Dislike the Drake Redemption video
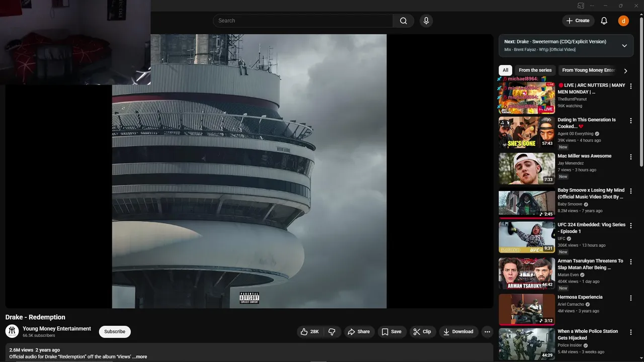The width and height of the screenshot is (644, 362). coord(332,332)
